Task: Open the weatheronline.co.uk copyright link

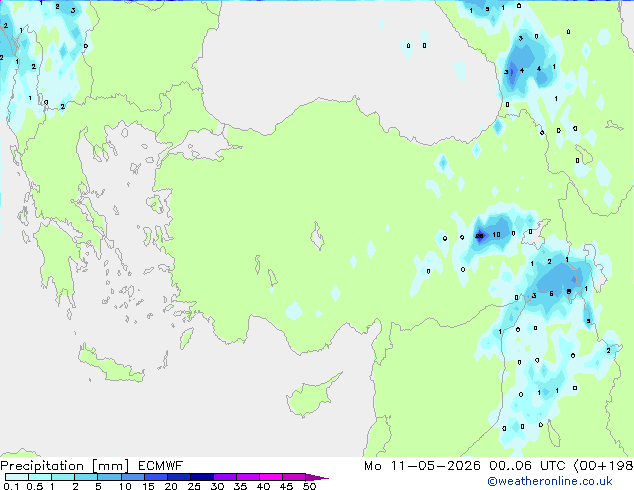Action: [549, 481]
